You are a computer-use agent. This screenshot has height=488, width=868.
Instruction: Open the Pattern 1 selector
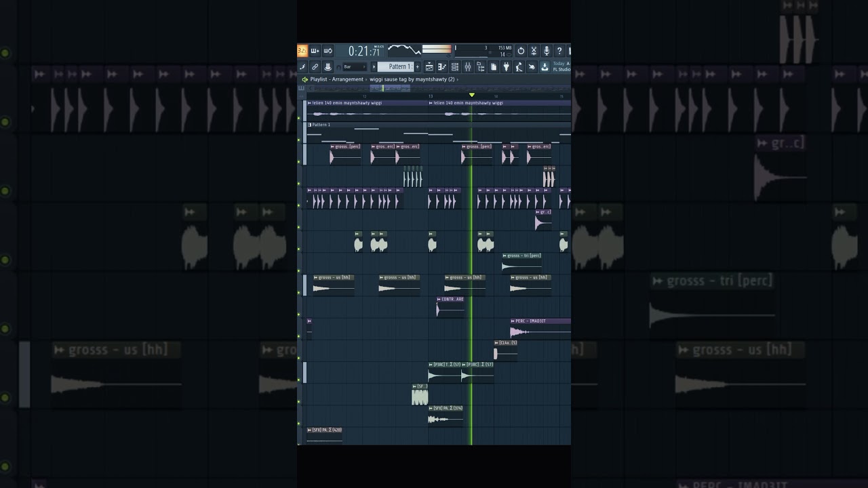pos(395,66)
